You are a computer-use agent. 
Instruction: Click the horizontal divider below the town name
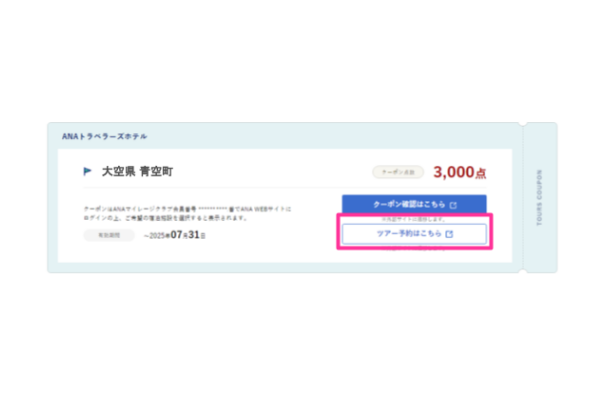pos(285,188)
